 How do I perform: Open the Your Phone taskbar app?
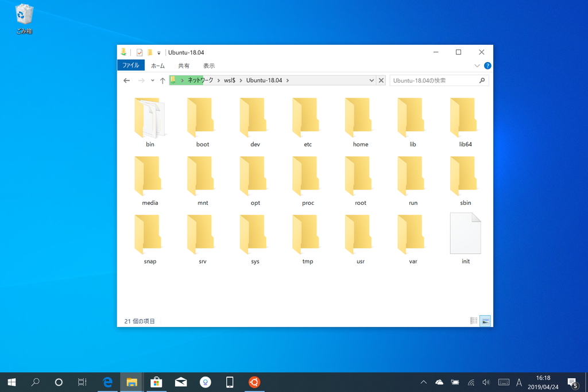(230, 382)
